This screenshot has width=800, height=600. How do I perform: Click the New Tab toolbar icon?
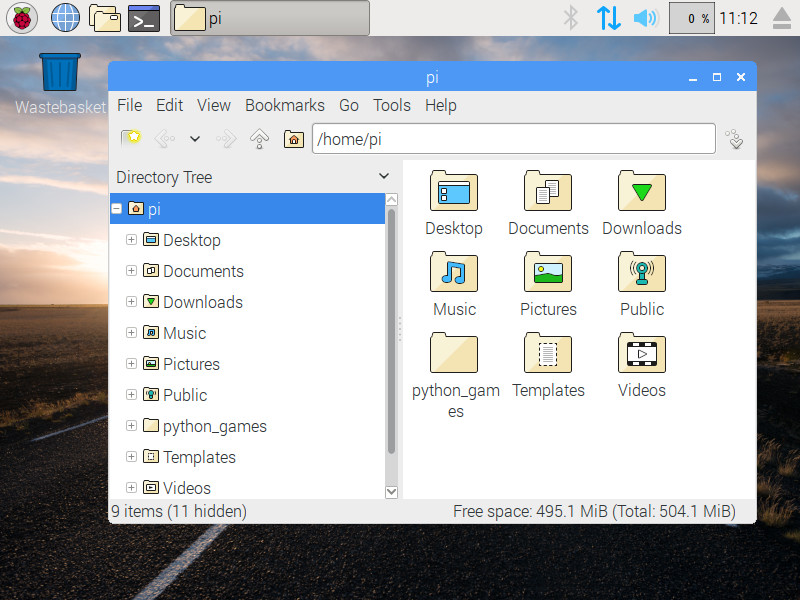pyautogui.click(x=131, y=138)
